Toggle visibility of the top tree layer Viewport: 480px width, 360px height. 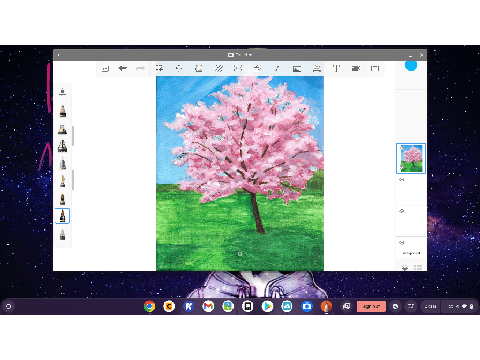pyautogui.click(x=402, y=147)
